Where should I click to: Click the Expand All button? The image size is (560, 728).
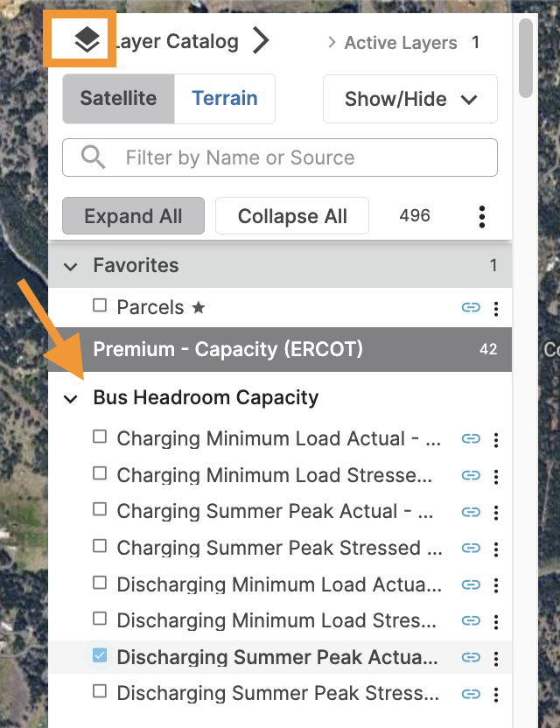click(133, 216)
